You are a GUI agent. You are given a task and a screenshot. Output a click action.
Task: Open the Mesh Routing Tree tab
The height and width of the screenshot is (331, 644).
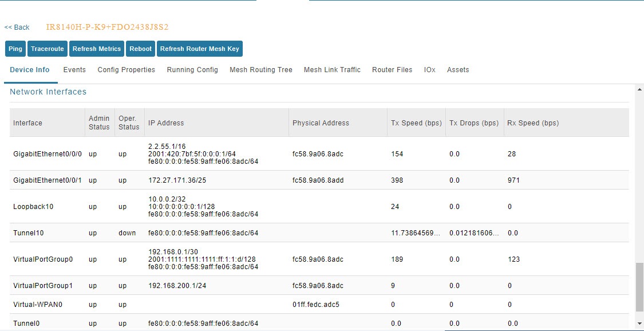pyautogui.click(x=260, y=69)
